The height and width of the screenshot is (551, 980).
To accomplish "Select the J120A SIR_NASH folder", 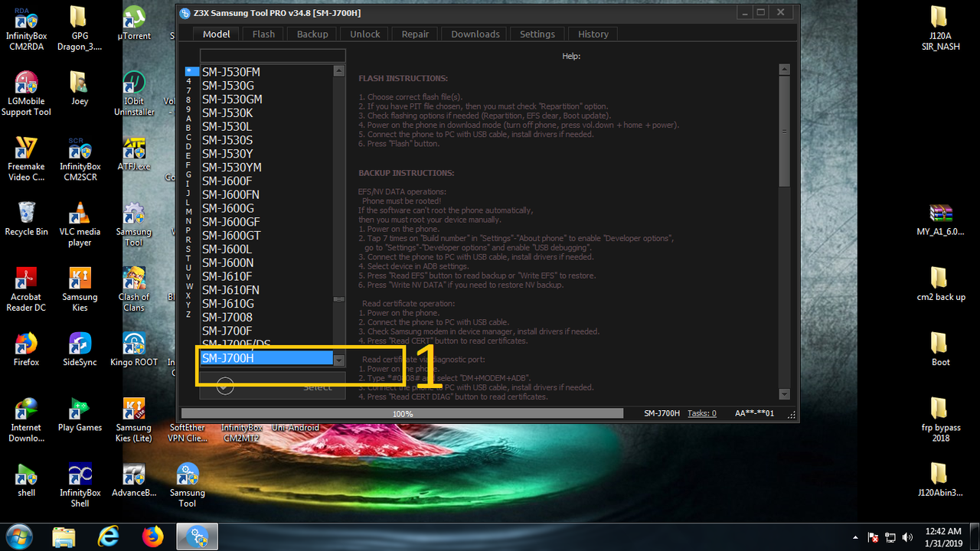I will pyautogui.click(x=941, y=28).
